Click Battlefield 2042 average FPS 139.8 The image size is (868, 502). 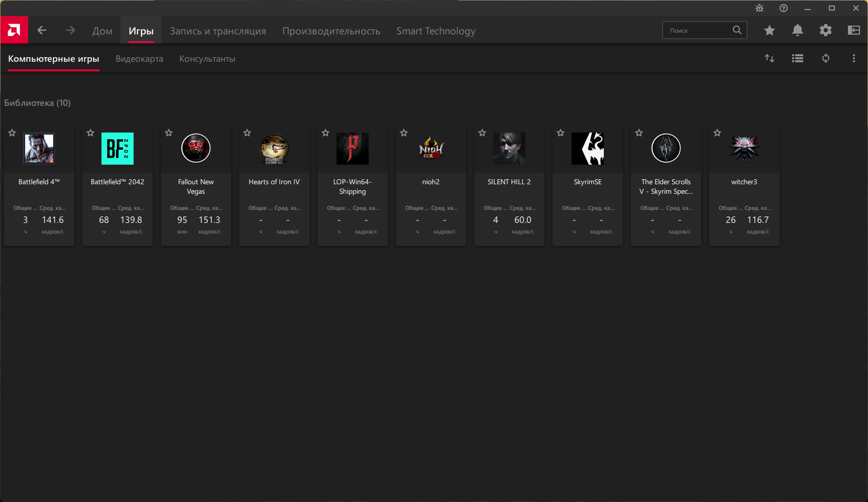coord(131,220)
